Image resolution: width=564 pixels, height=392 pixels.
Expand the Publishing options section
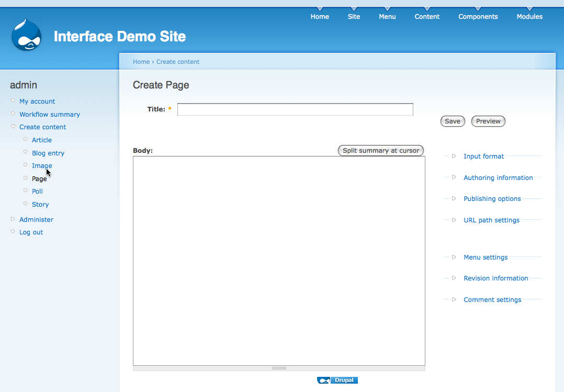(492, 199)
